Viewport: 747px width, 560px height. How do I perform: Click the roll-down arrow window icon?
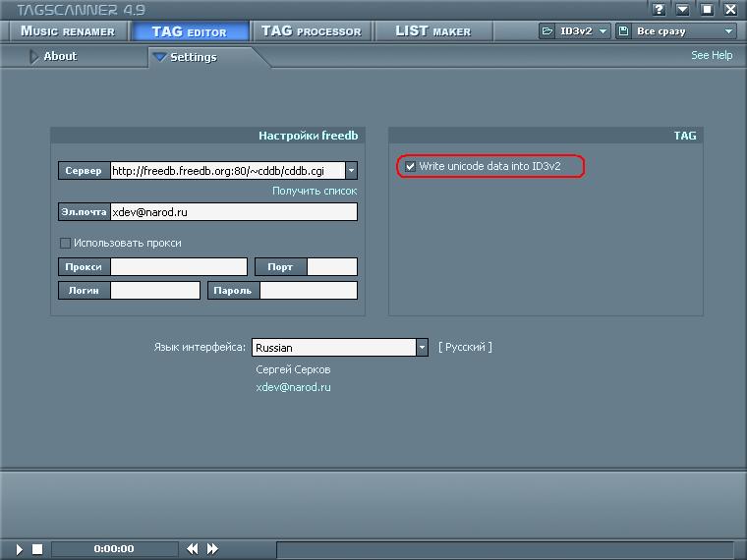point(682,9)
